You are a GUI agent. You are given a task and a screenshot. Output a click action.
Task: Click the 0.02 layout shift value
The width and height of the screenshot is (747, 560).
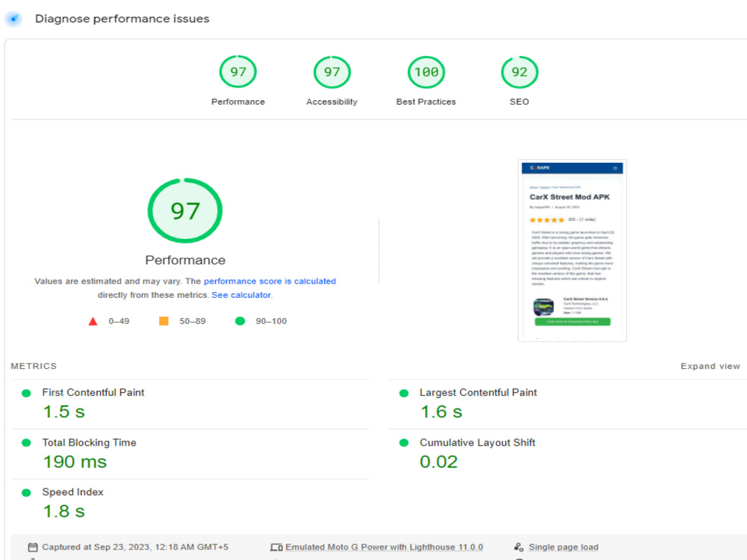coord(438,461)
